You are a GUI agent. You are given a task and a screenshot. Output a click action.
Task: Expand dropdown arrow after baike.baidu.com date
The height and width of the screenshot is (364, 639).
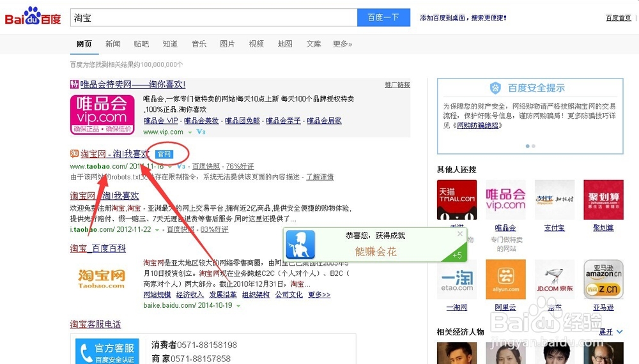[238, 306]
